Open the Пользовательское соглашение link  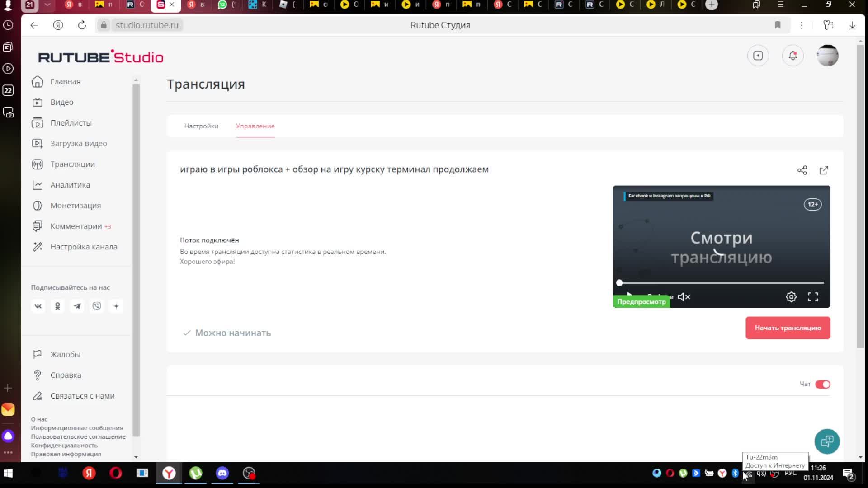point(78,436)
